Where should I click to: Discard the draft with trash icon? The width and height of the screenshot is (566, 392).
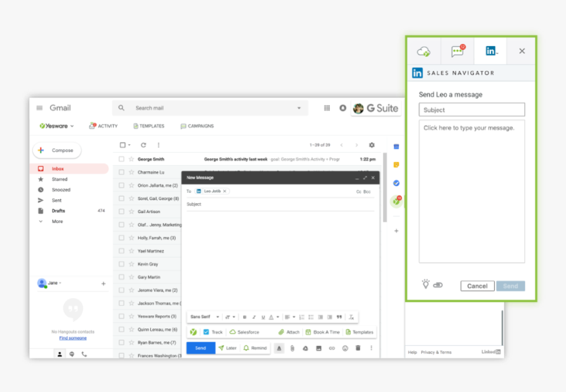(358, 348)
